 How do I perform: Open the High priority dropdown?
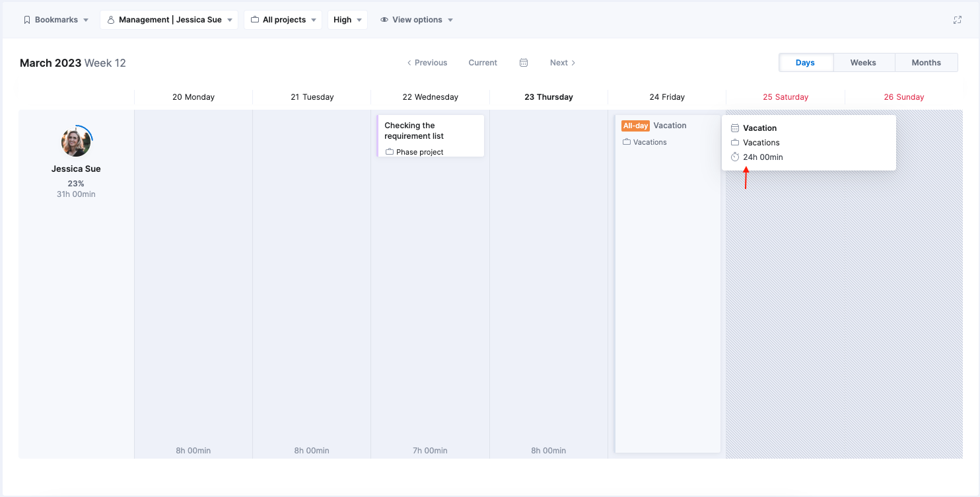click(347, 20)
